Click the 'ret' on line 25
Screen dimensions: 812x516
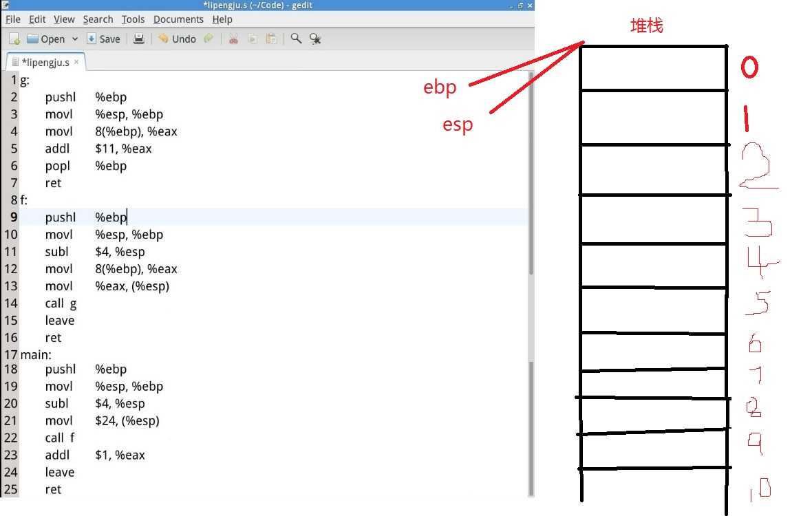tap(53, 490)
